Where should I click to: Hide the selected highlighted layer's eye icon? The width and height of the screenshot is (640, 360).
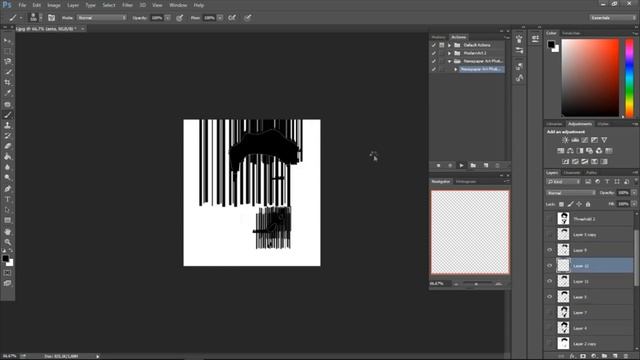(549, 266)
